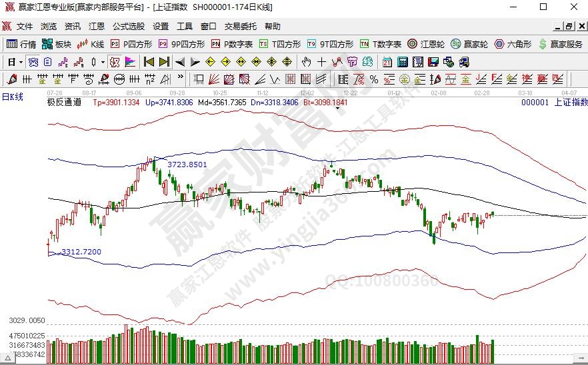The width and height of the screenshot is (588, 365).
Task: Click the 3723.8501 peak candle marker
Action: (156, 159)
